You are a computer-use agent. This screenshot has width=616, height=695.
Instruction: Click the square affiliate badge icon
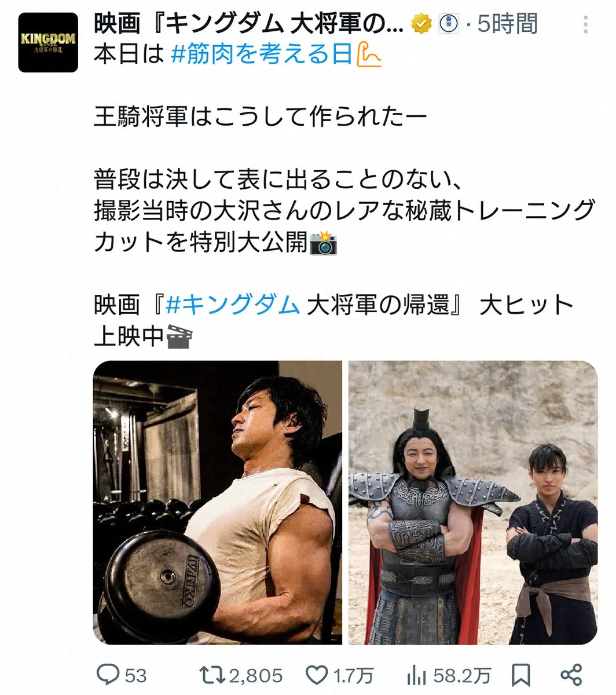click(449, 24)
